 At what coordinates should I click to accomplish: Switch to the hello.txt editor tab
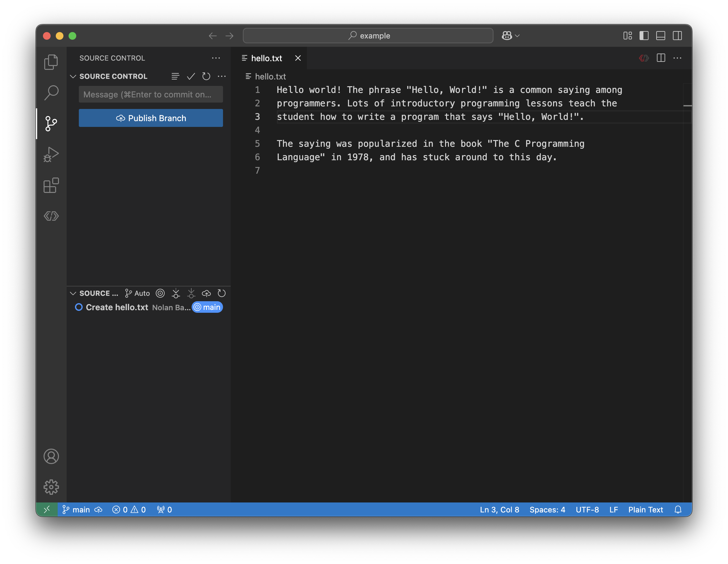[x=266, y=58]
